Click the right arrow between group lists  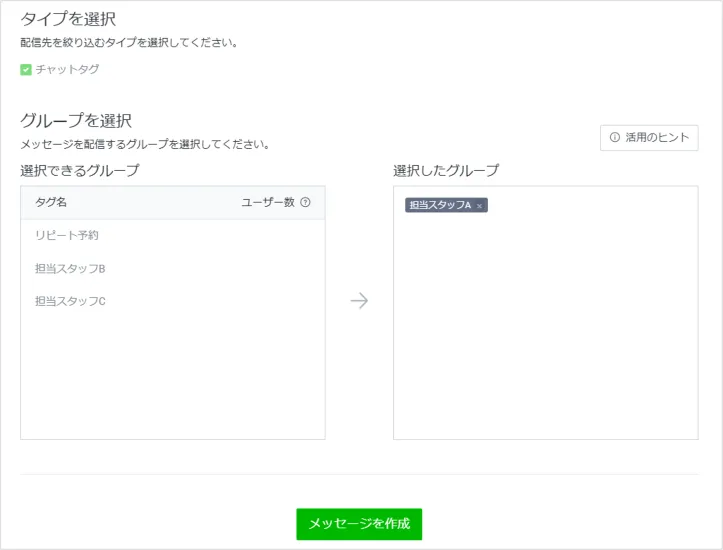tap(359, 301)
